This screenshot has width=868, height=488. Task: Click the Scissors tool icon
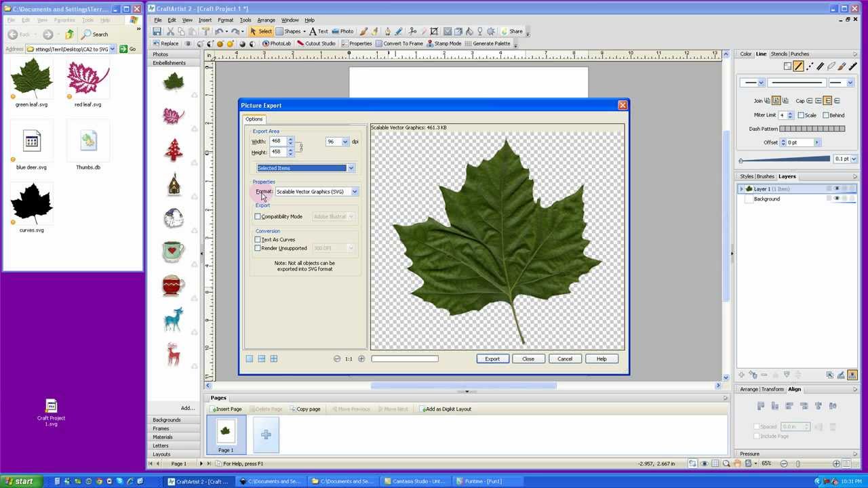tap(412, 31)
